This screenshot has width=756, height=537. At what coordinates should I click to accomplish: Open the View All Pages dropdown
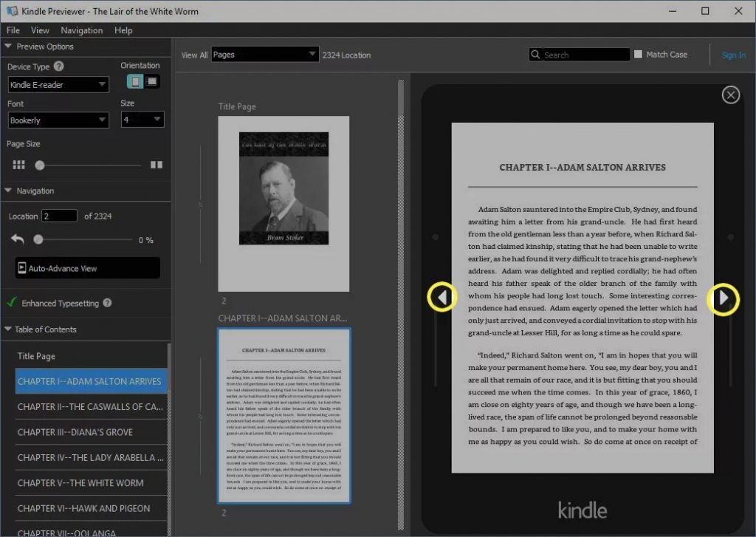tap(265, 55)
